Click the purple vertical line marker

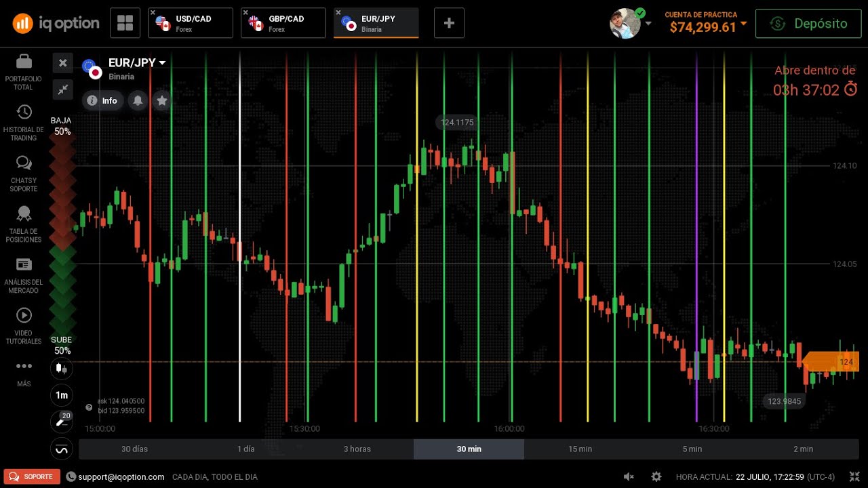click(x=696, y=237)
